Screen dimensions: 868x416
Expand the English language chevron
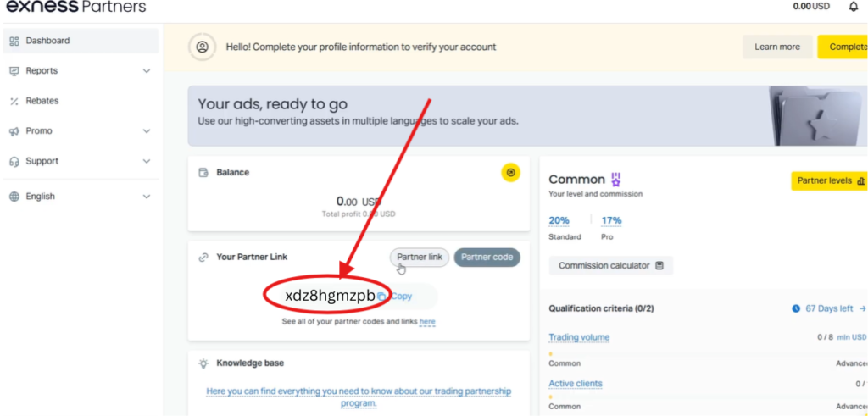(x=147, y=197)
